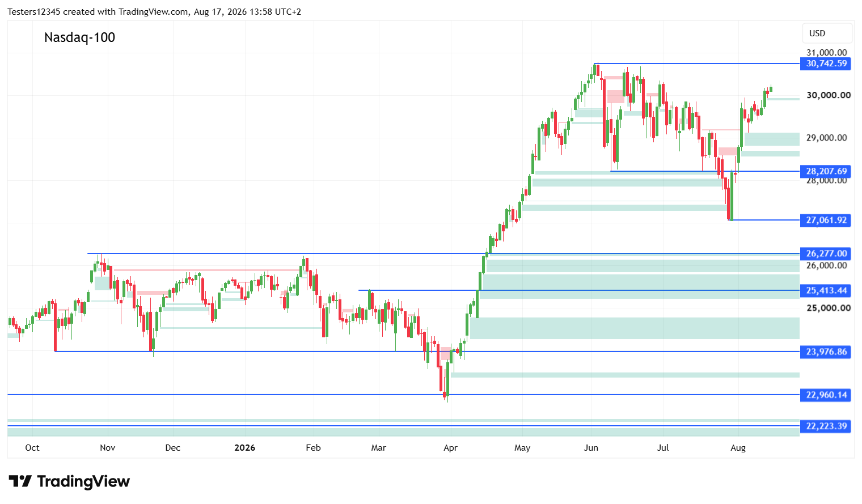Click the 26,000.00 price axis value
The width and height of the screenshot is (862, 504).
point(826,265)
